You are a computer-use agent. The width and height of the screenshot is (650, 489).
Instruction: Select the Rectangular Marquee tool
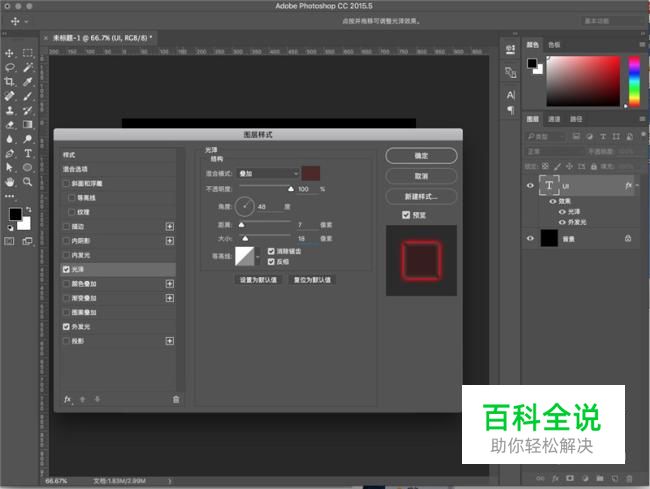click(27, 53)
